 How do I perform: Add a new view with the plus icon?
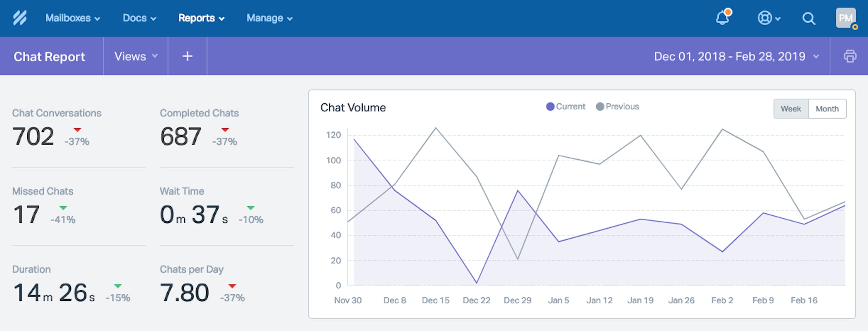point(188,56)
